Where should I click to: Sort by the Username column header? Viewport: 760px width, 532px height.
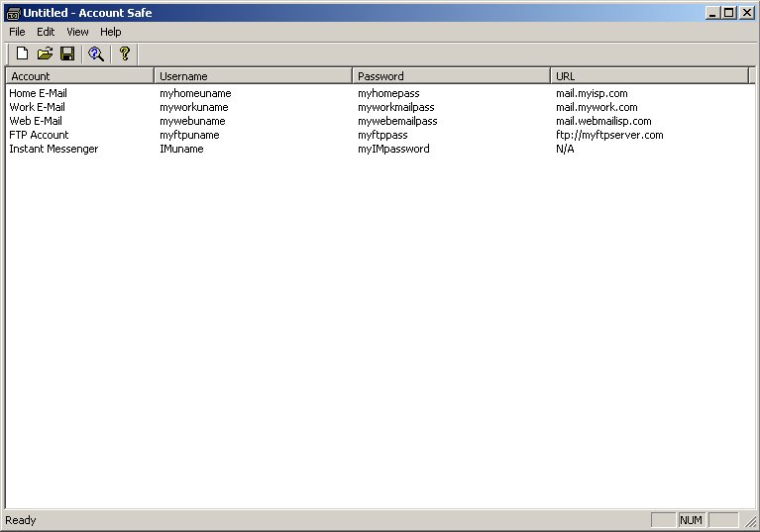(x=254, y=76)
